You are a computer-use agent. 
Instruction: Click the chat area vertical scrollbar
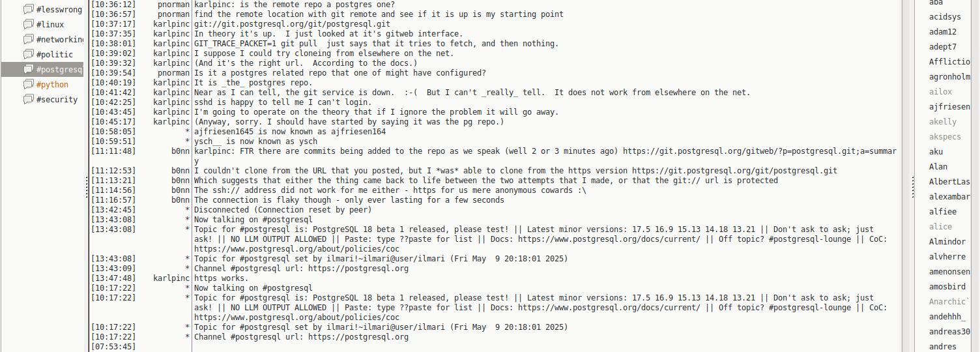[905, 176]
